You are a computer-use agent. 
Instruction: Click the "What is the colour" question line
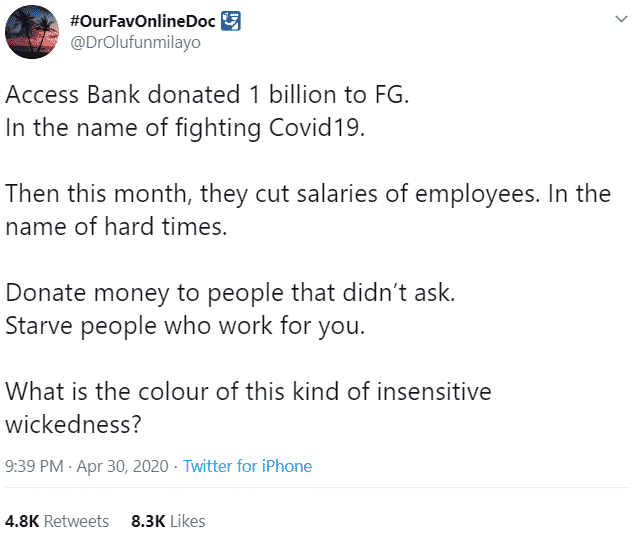[x=248, y=390]
